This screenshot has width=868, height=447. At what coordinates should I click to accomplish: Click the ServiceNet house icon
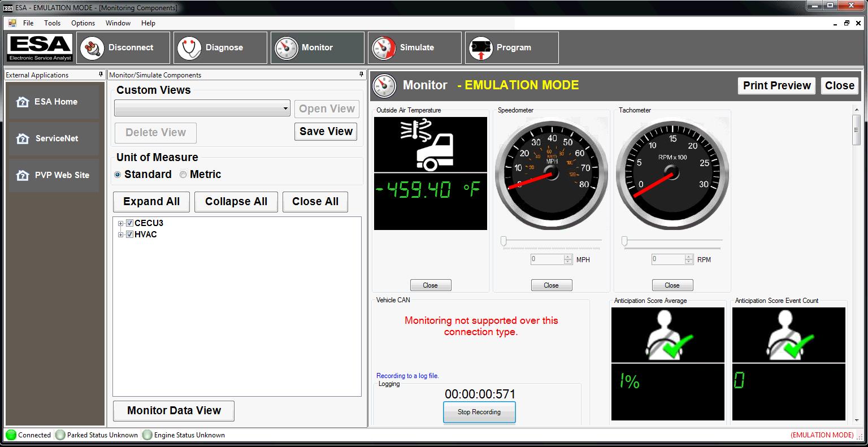click(x=23, y=138)
